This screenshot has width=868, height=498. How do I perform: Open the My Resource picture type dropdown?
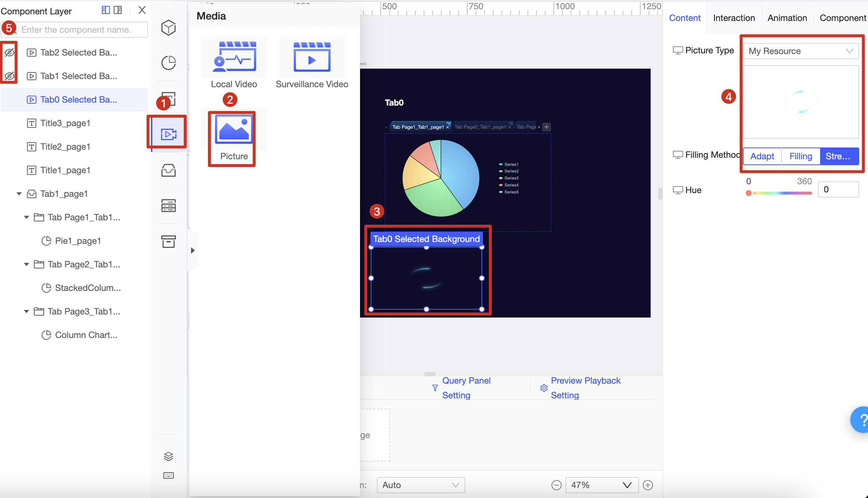pos(800,51)
